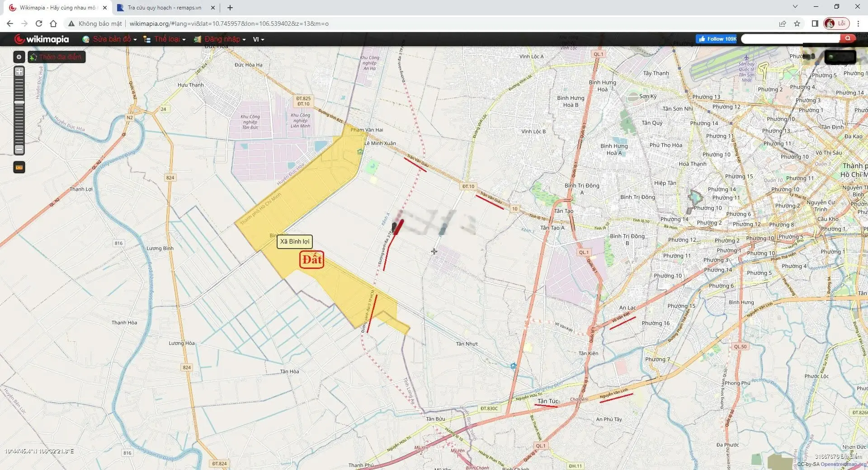This screenshot has height=470, width=868.
Task: Click the Thạnh Lợi map label
Action: pyautogui.click(x=81, y=189)
